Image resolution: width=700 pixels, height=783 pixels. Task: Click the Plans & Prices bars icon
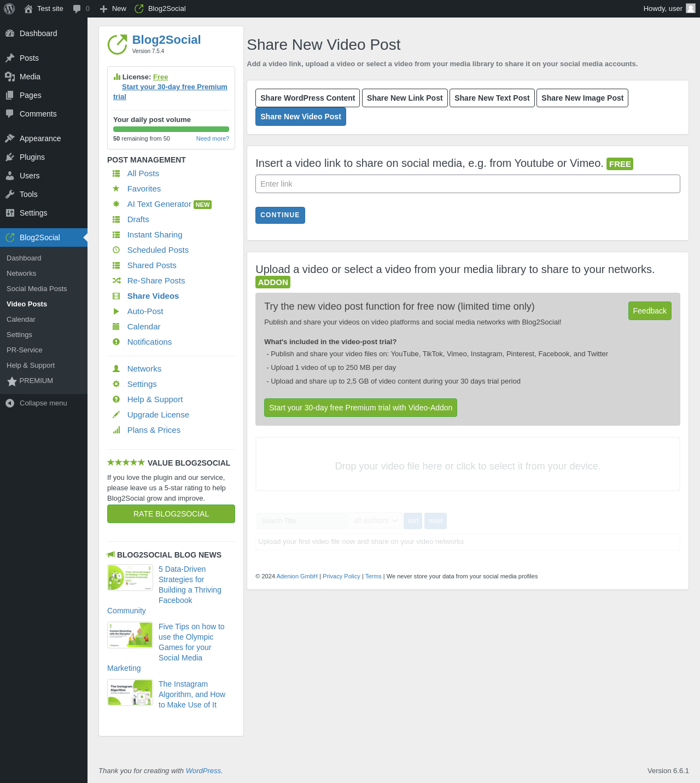coord(116,430)
